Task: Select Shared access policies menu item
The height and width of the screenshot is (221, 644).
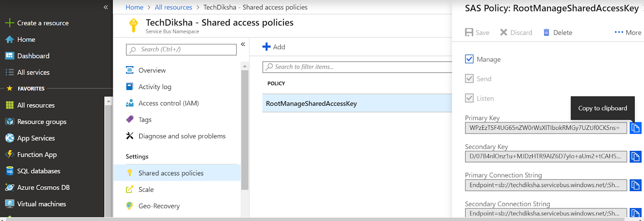Action: pos(177,173)
